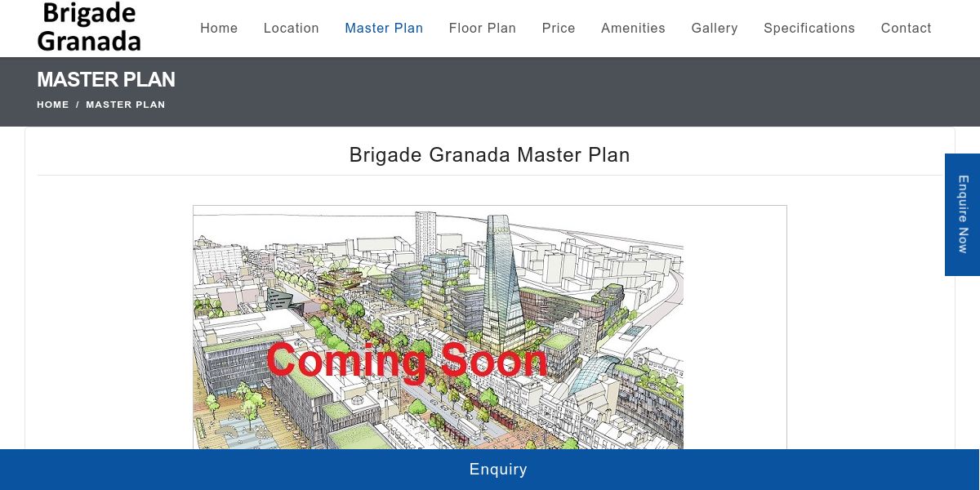
Task: Open the Home menu item
Action: coord(219,28)
